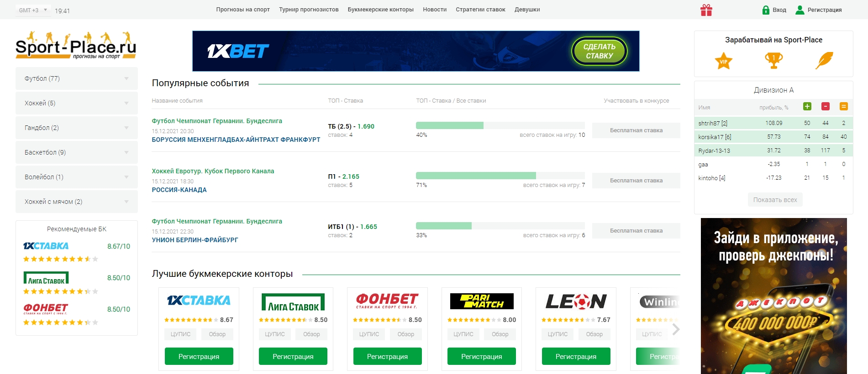
Task: Sort Division A by green plus icon
Action: point(807,106)
